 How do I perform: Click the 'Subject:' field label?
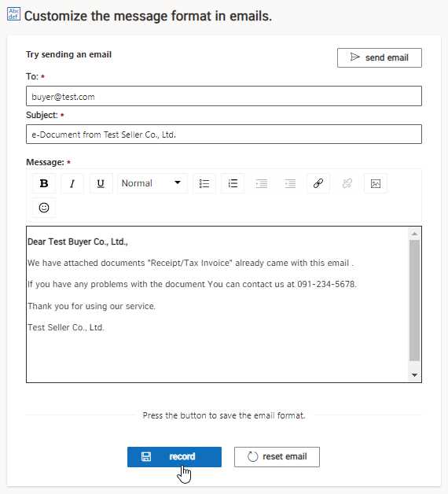(42, 116)
